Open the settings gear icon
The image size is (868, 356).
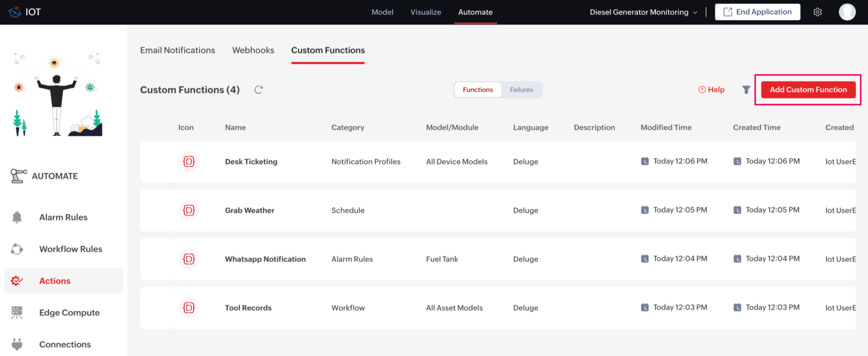(x=817, y=12)
